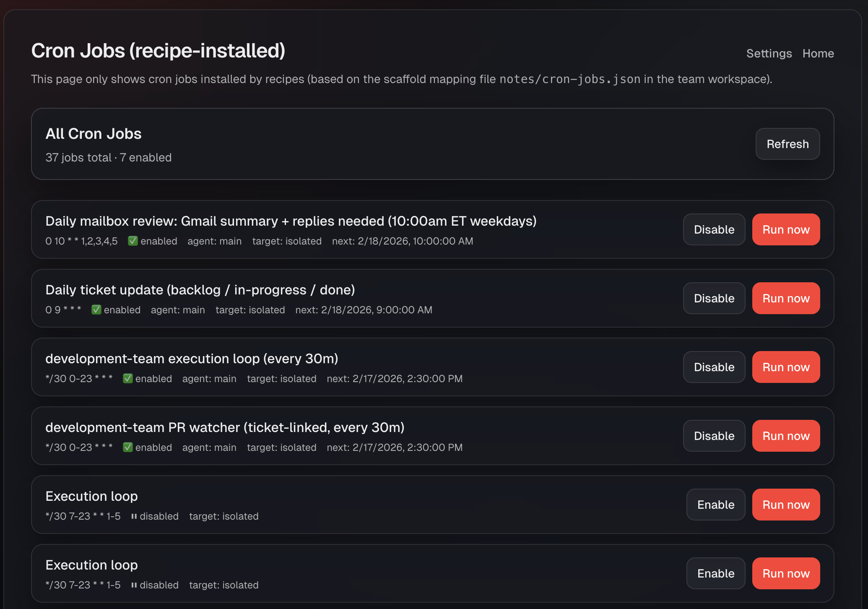Navigate to Home
Image resolution: width=868 pixels, height=609 pixels.
[x=818, y=54]
